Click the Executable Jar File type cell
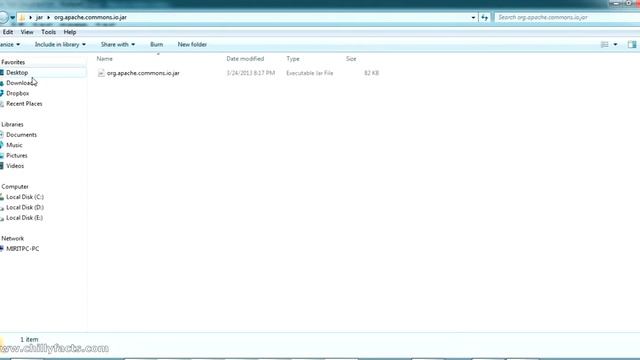Viewport: 640px width, 360px height. pos(310,73)
